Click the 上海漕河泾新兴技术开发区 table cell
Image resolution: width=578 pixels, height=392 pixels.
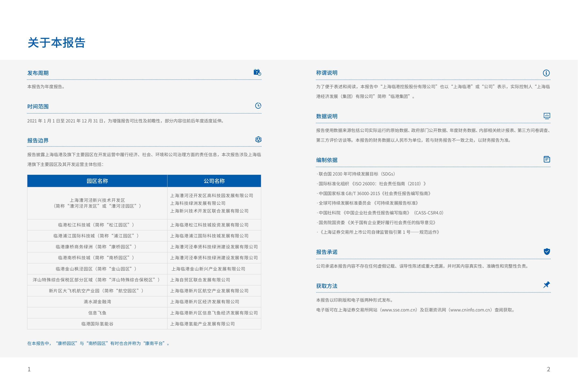(97, 203)
